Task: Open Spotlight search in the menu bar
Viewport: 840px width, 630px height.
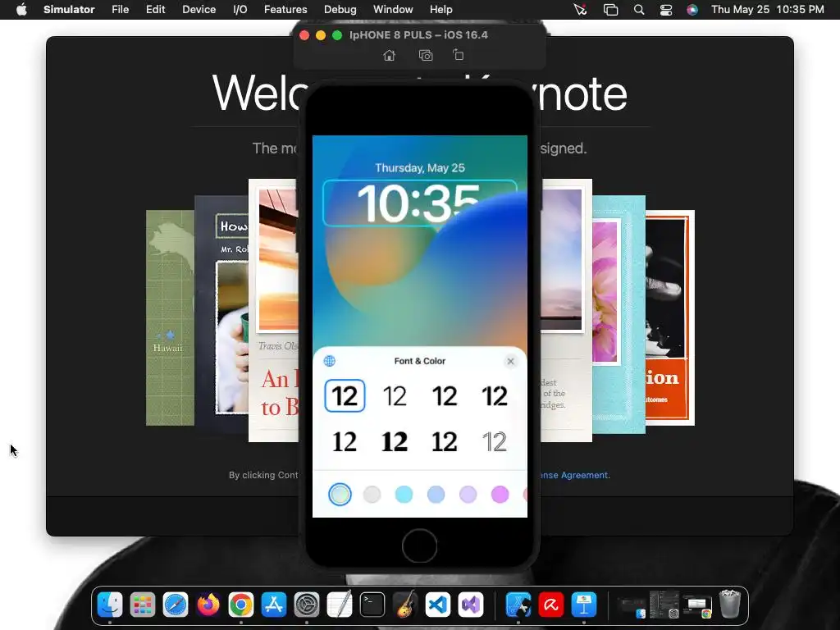Action: point(638,10)
